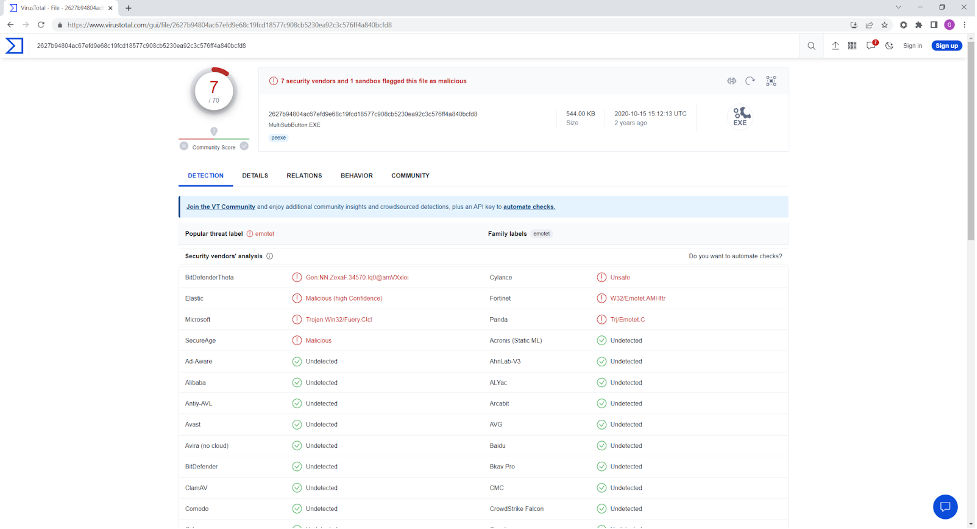
Task: Click the reanalyze file refresh icon
Action: click(x=750, y=81)
